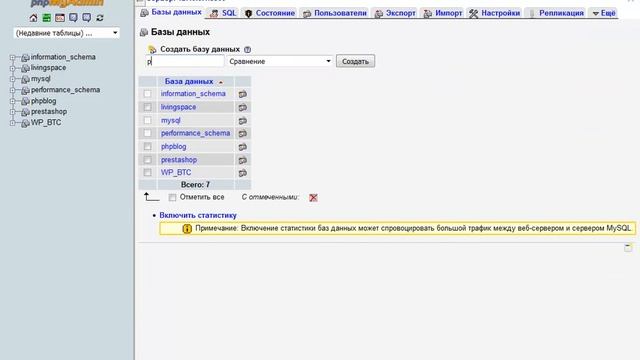Click database icon beside mysql in sidebar
The height and width of the screenshot is (360, 640).
pyautogui.click(x=25, y=80)
